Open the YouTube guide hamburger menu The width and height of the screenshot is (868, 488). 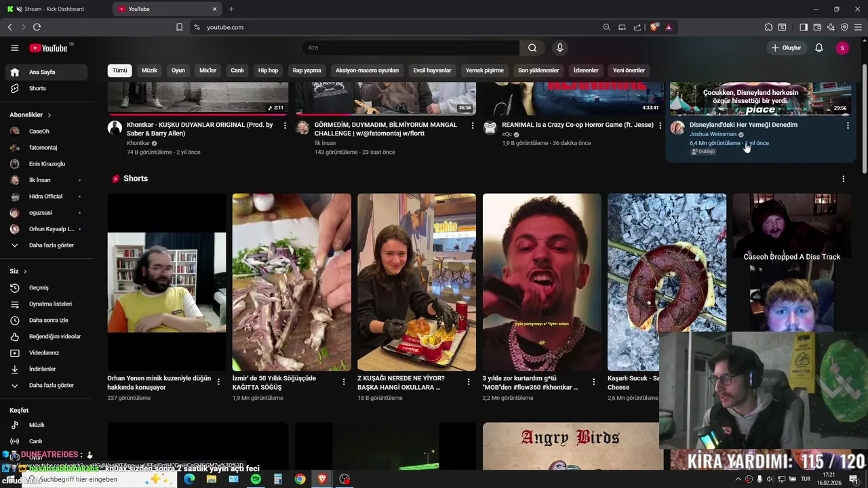14,47
